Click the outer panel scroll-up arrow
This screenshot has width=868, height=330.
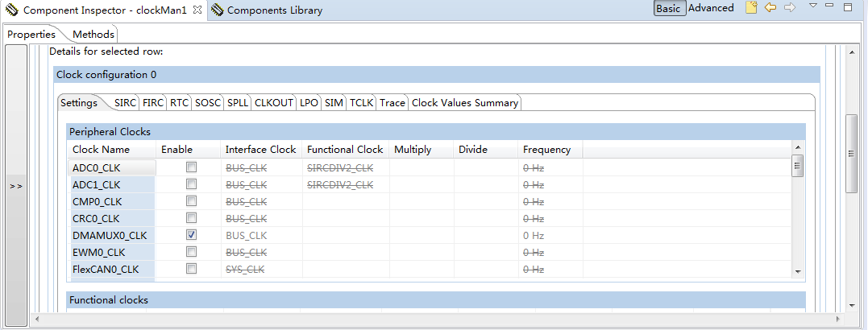click(x=851, y=51)
